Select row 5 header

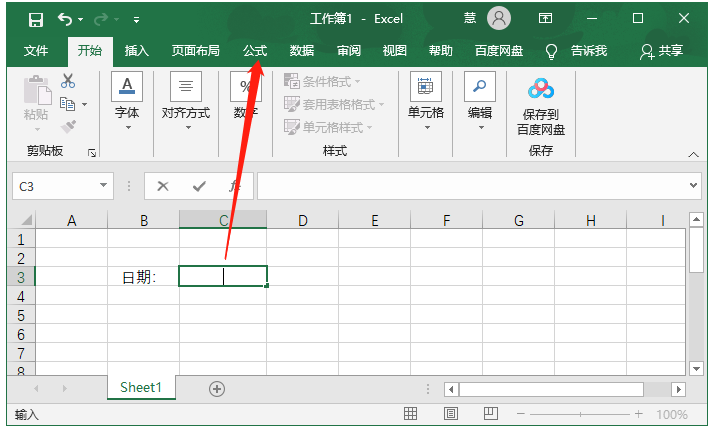click(x=21, y=315)
